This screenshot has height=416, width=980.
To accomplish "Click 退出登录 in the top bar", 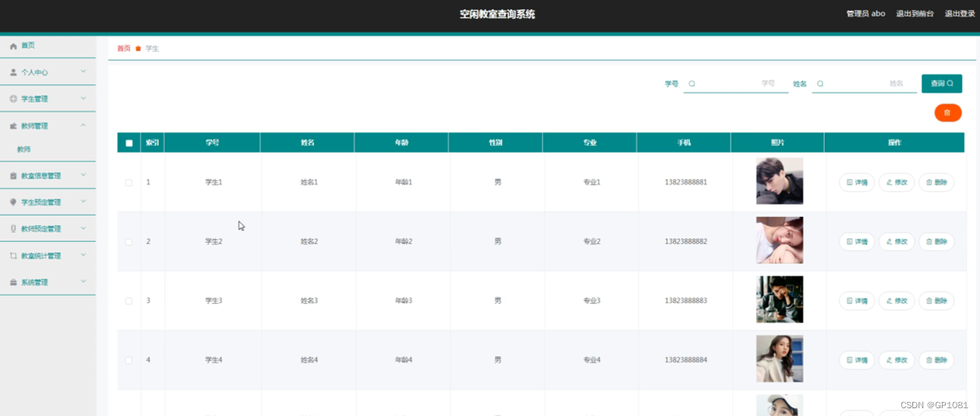I will click(959, 14).
